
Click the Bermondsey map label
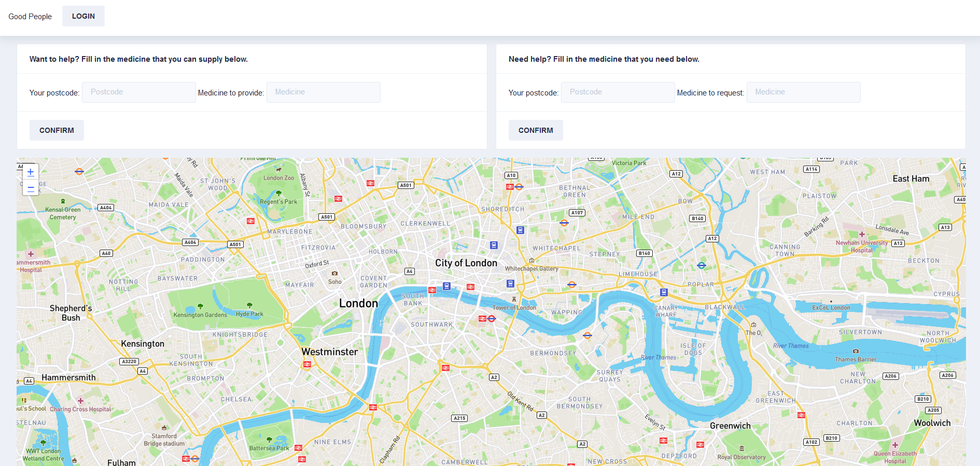553,353
